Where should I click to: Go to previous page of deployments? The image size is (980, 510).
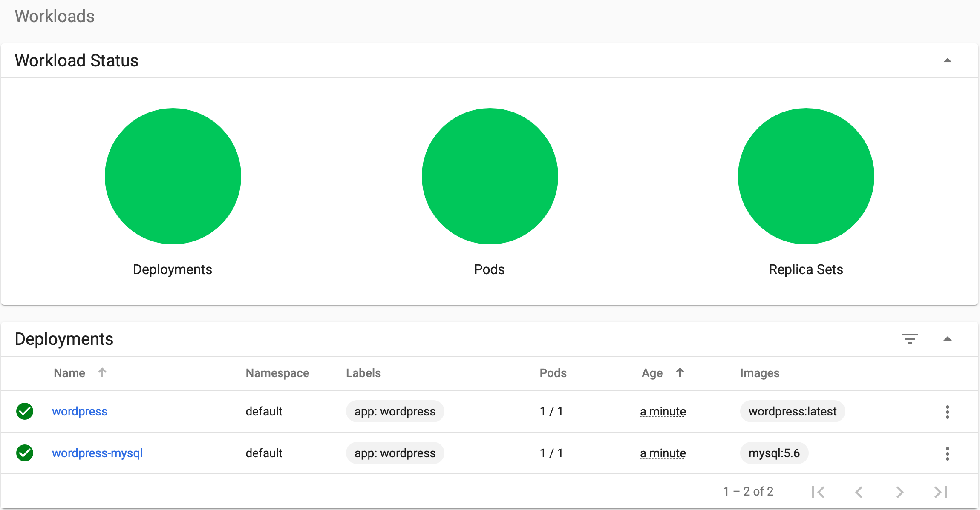click(x=859, y=492)
